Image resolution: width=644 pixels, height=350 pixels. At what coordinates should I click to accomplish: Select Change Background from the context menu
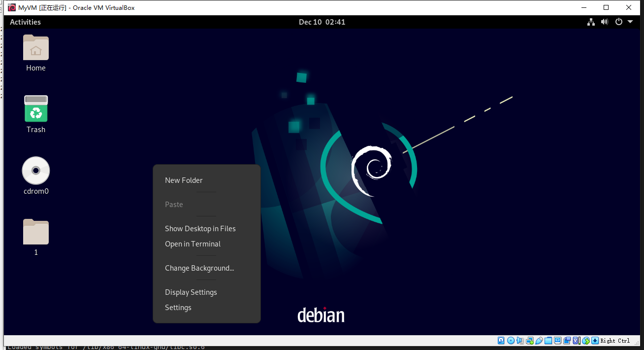pos(199,268)
